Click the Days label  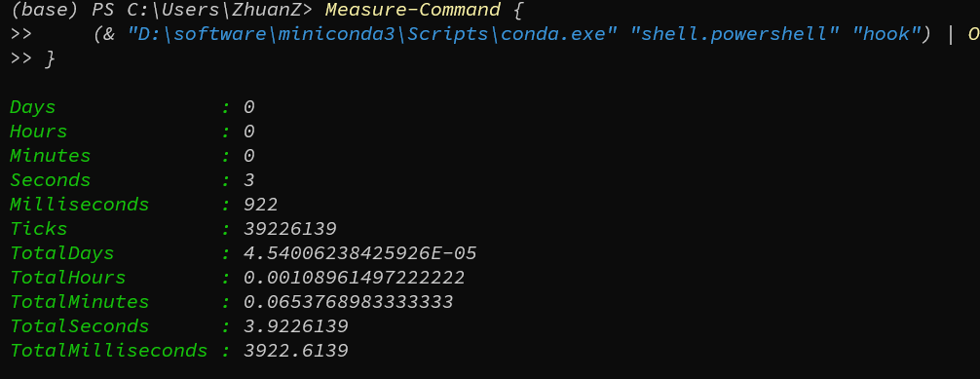32,107
